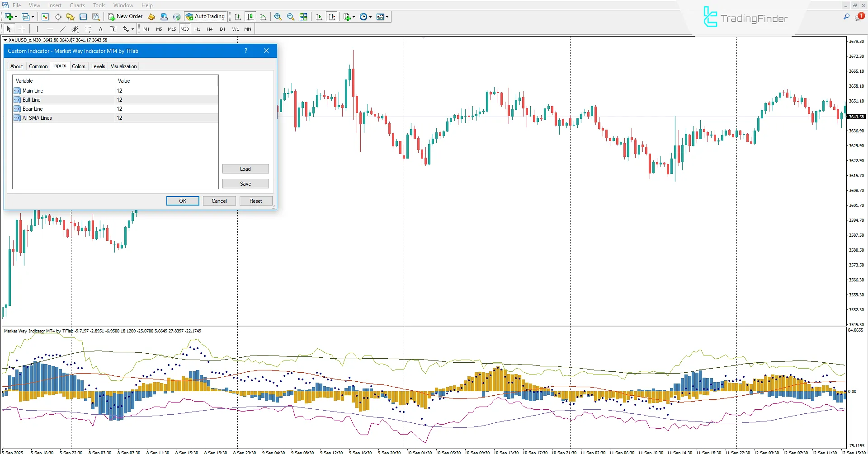
Task: Zoom out on the chart
Action: click(x=291, y=17)
